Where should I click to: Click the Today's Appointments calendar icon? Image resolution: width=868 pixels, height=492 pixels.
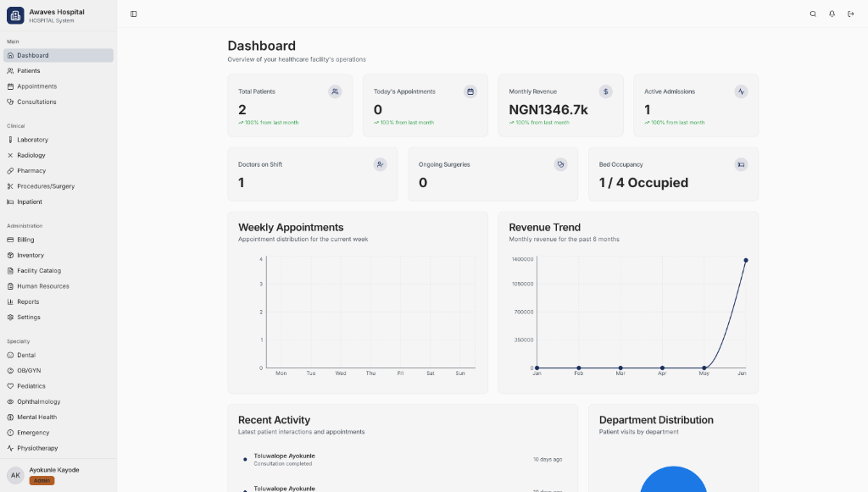coord(470,91)
